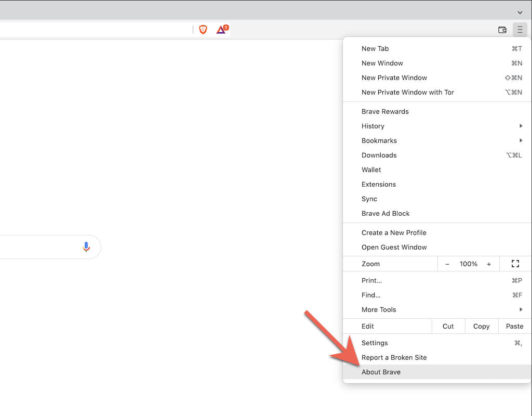Choose Create a New Profile
Image resolution: width=532 pixels, height=416 pixels.
pos(437,233)
